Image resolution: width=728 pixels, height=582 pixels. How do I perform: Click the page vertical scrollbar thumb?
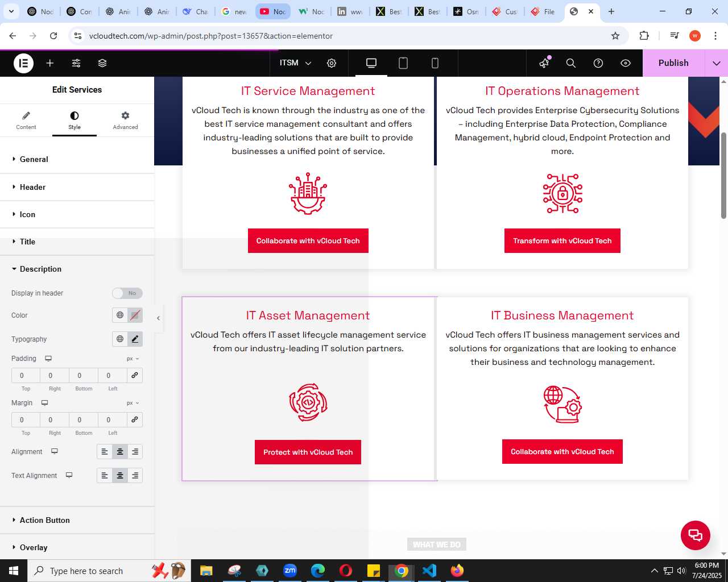click(x=723, y=176)
